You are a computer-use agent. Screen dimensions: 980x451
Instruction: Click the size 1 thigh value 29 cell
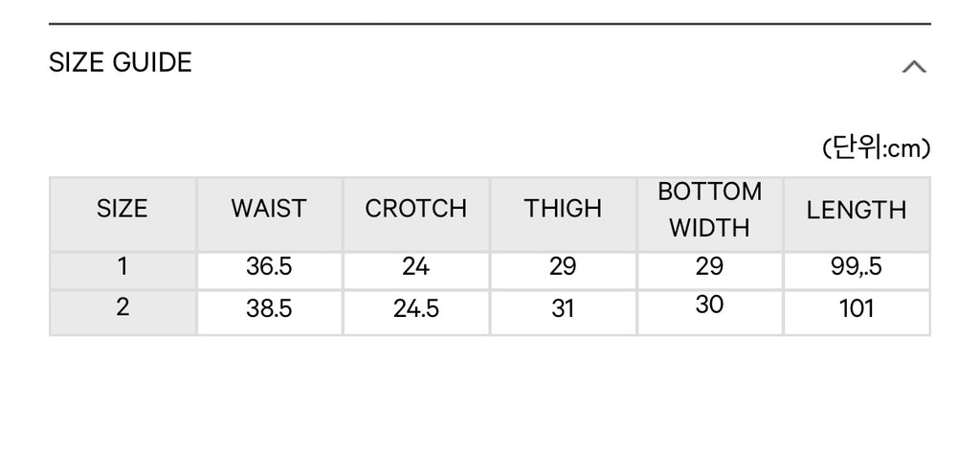(x=563, y=271)
